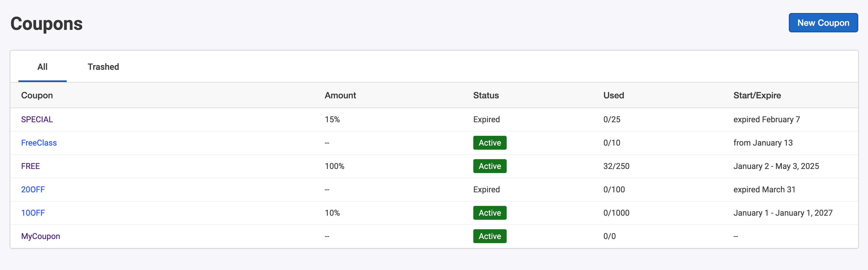868x270 pixels.
Task: Click the Active badge on MyCoupon row
Action: click(490, 236)
